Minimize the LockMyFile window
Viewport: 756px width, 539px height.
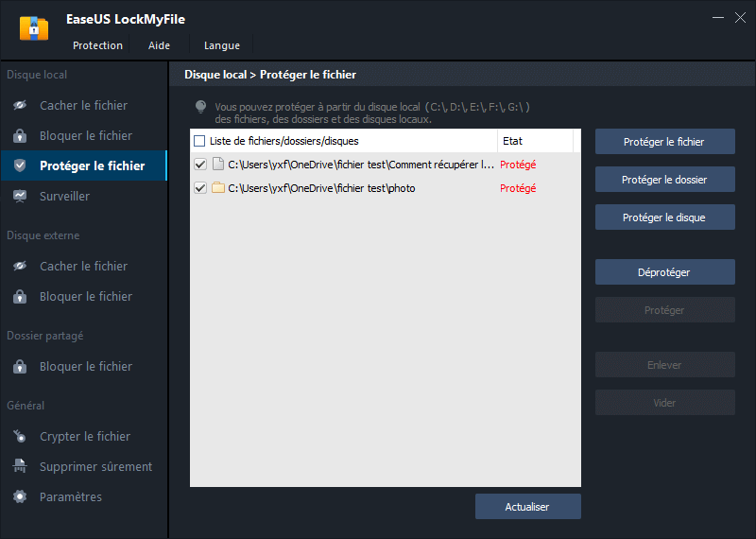(x=718, y=18)
